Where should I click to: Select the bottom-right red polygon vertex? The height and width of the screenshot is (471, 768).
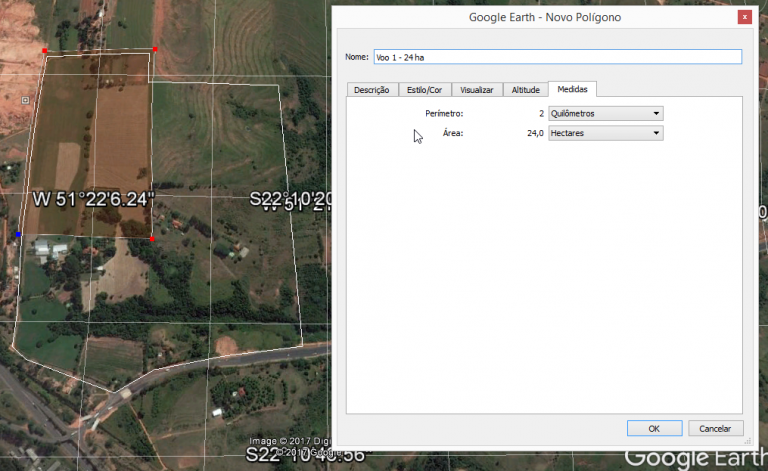(x=152, y=239)
